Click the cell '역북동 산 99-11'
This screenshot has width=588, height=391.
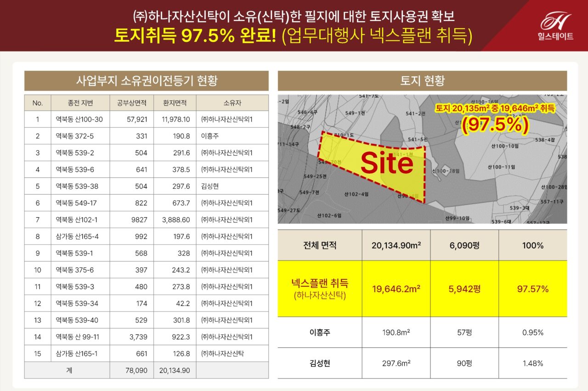[77, 337]
